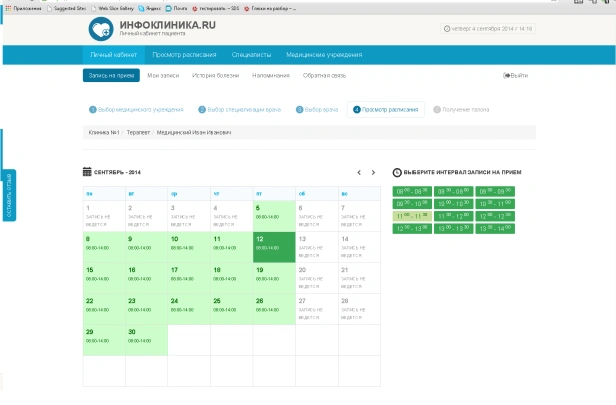Screen dimensions: 616x405
Task: Open the Яндекс bookmark in bookmarks bar
Action: (x=154, y=7)
